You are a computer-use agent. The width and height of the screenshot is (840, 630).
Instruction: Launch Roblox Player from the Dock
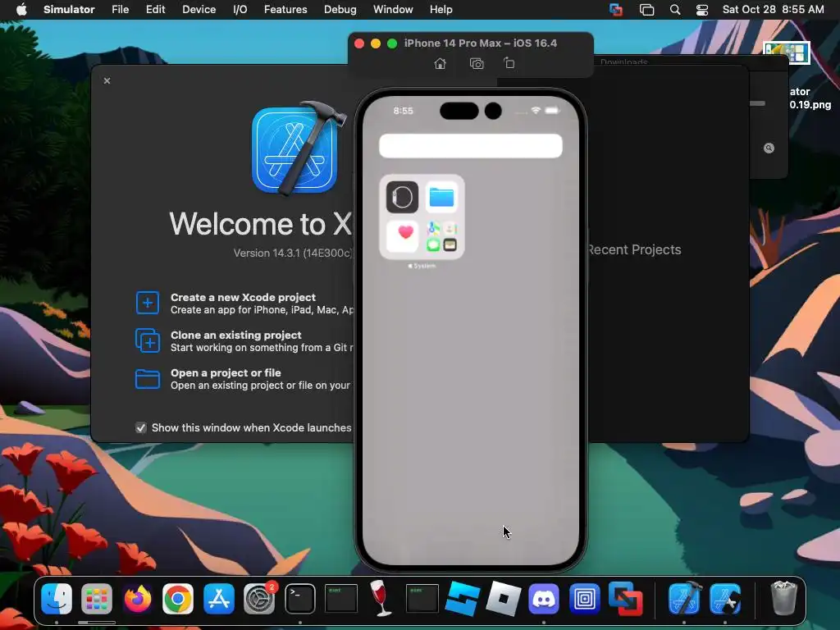(x=503, y=598)
